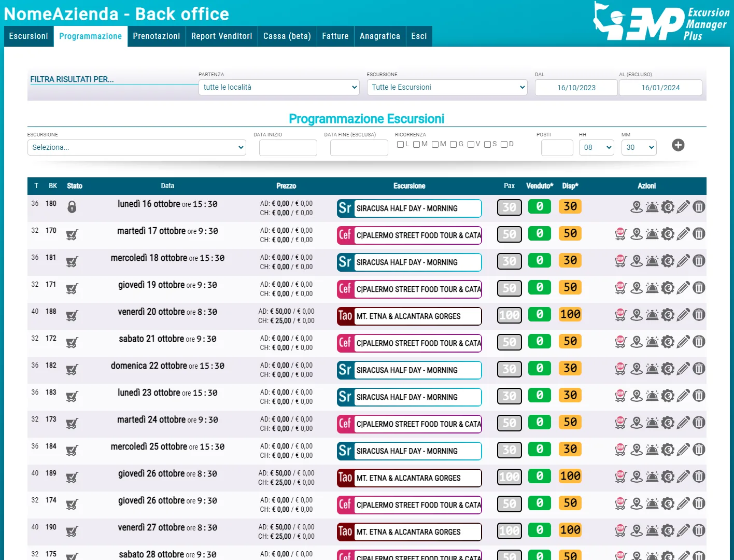The height and width of the screenshot is (560, 734).
Task: Go to the Escursioni tab
Action: [x=29, y=36]
